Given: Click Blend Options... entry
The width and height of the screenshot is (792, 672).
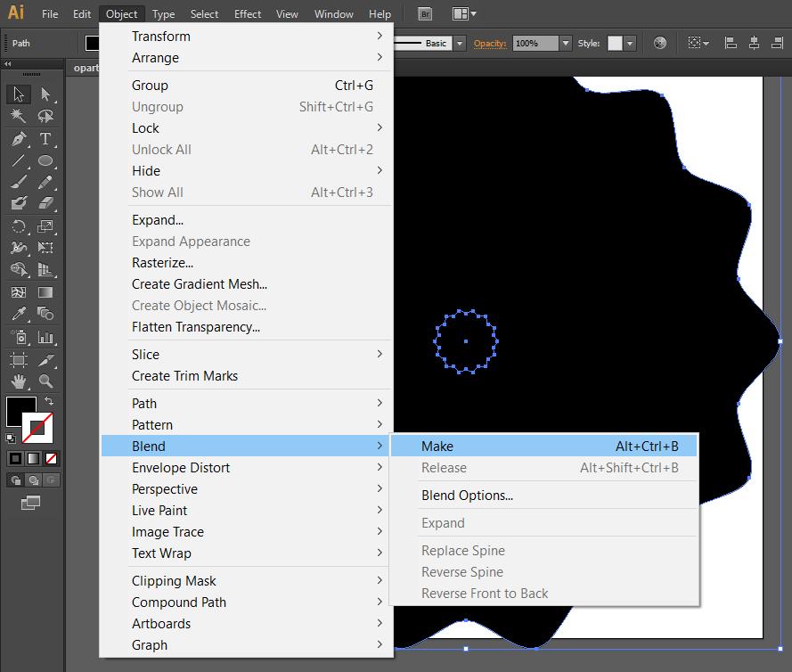Looking at the screenshot, I should tap(467, 496).
